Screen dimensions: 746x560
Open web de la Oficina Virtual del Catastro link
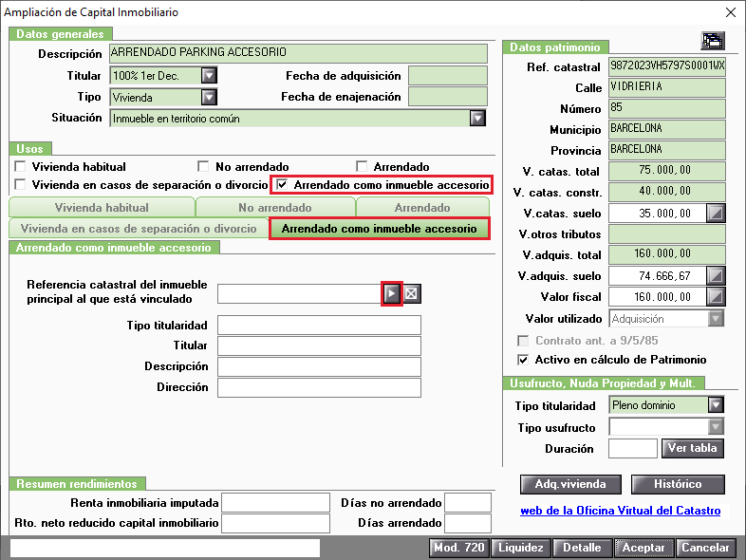point(621,511)
